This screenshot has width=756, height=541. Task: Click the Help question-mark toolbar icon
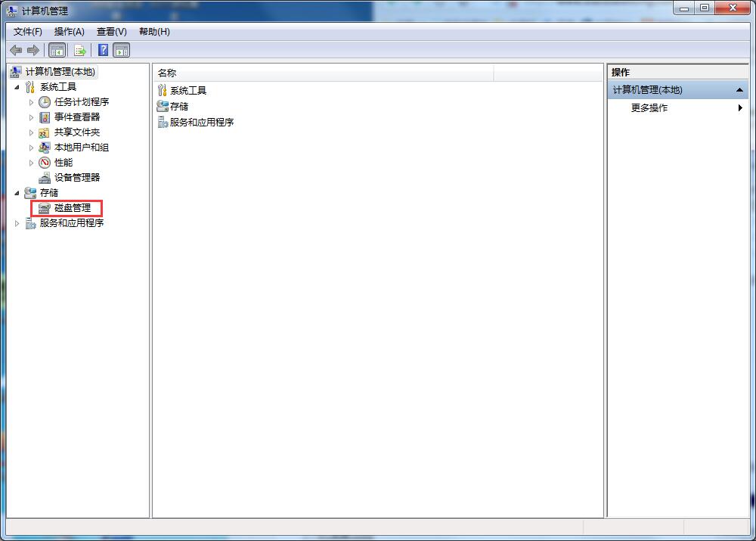103,50
